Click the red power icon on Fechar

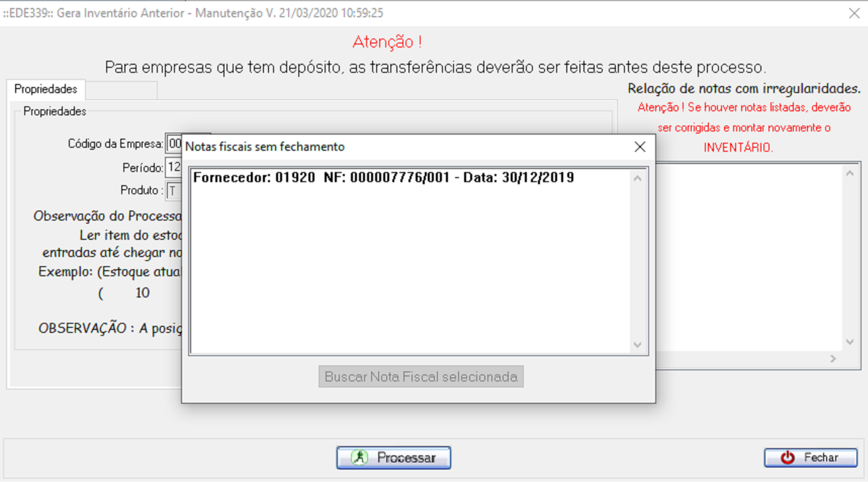tap(787, 457)
